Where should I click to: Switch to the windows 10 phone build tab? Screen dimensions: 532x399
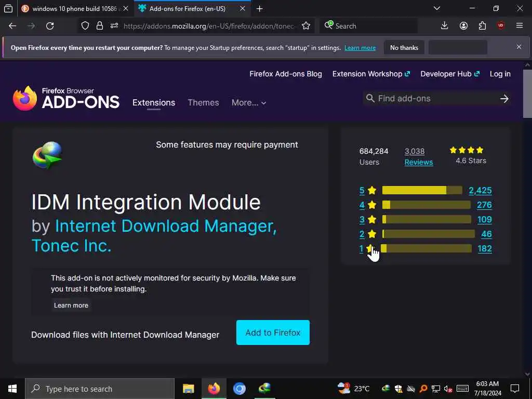pyautogui.click(x=75, y=9)
